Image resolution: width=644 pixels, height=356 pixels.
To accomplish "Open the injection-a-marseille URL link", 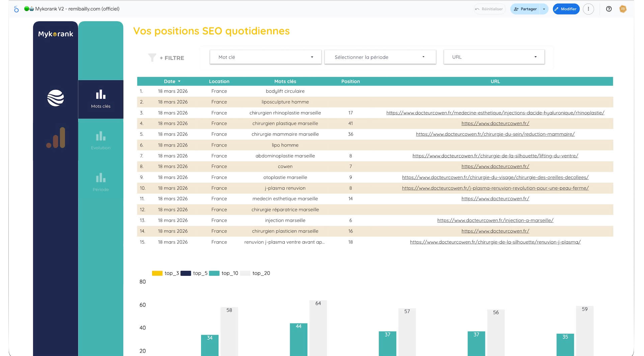I will point(495,220).
